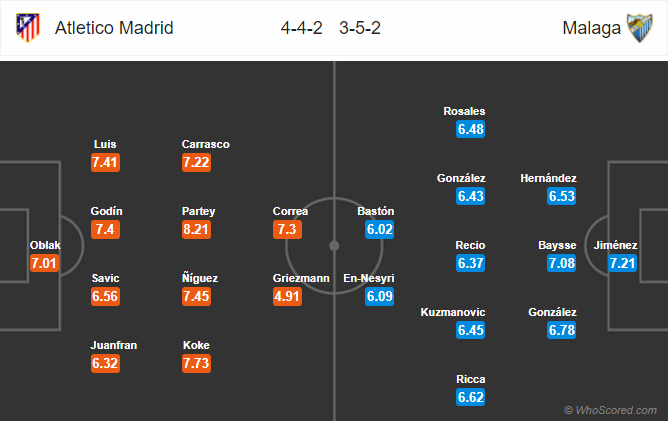
Task: Open the WhoScored.com watermark link
Action: coord(610,410)
